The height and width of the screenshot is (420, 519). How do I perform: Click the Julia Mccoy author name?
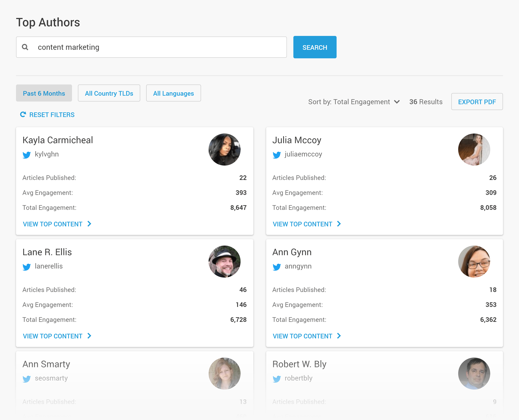[x=297, y=140]
